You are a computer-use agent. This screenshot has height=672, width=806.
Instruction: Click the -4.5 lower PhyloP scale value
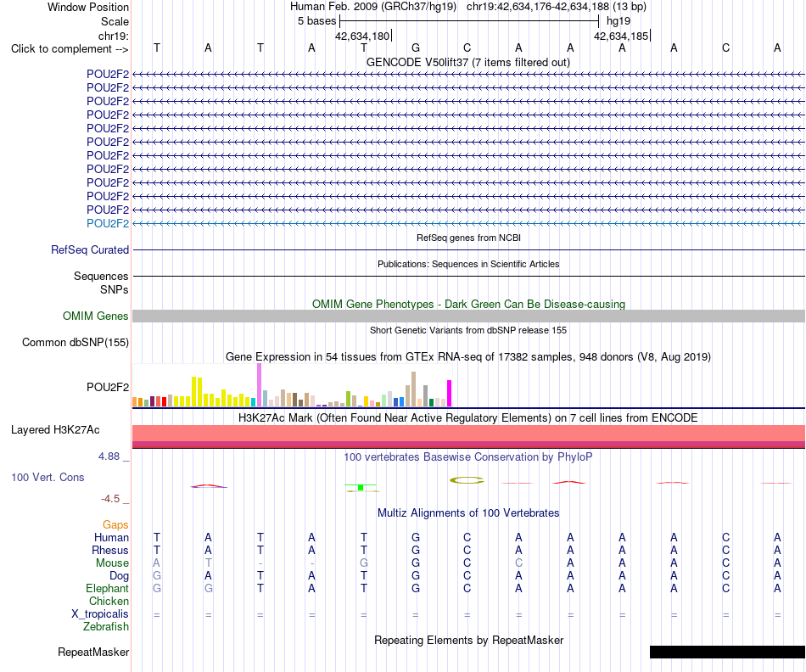110,499
